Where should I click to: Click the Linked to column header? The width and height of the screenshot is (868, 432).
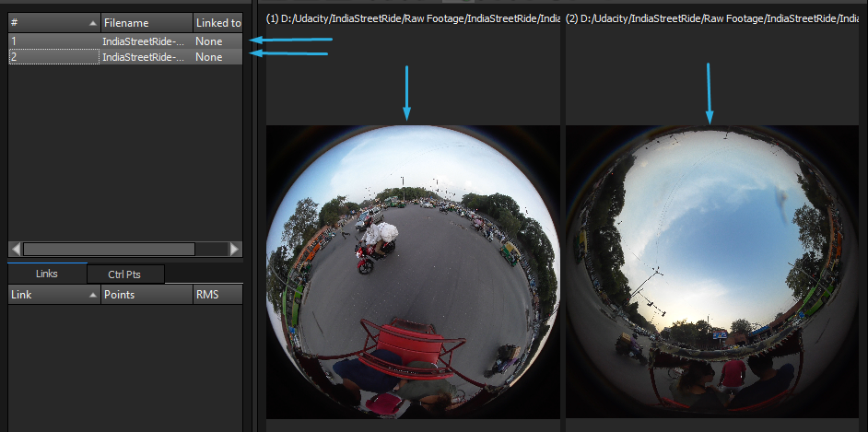point(217,22)
